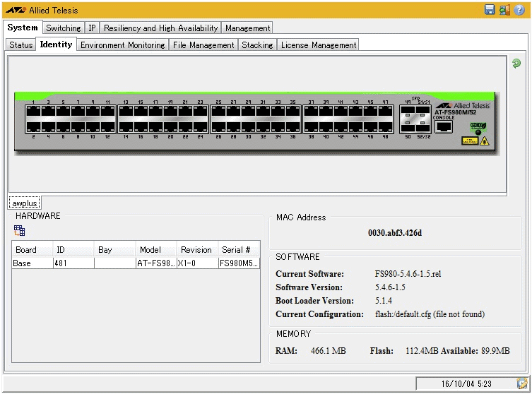Sort hardware table by Model column
532x394 pixels.
(x=150, y=250)
